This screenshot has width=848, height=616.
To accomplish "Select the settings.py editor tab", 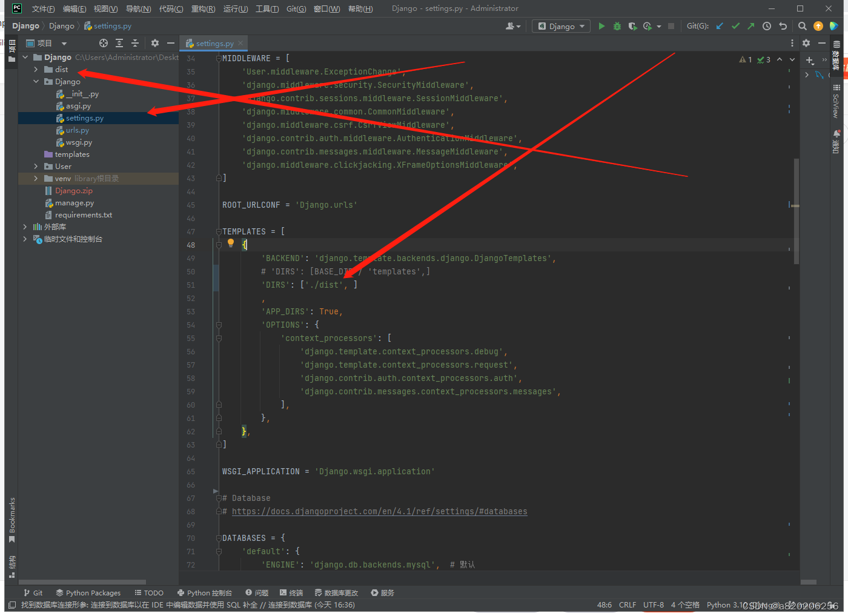I will pyautogui.click(x=213, y=43).
